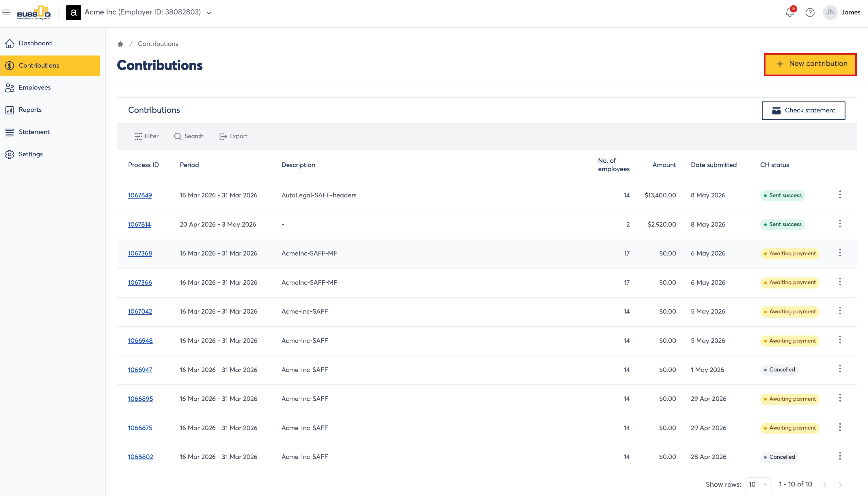Open the actions menu for row 1066802

(840, 456)
